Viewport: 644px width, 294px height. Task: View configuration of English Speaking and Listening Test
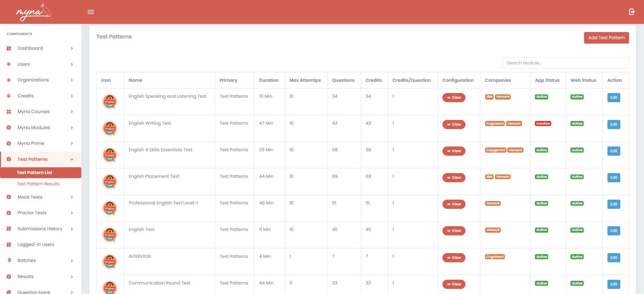tap(454, 97)
